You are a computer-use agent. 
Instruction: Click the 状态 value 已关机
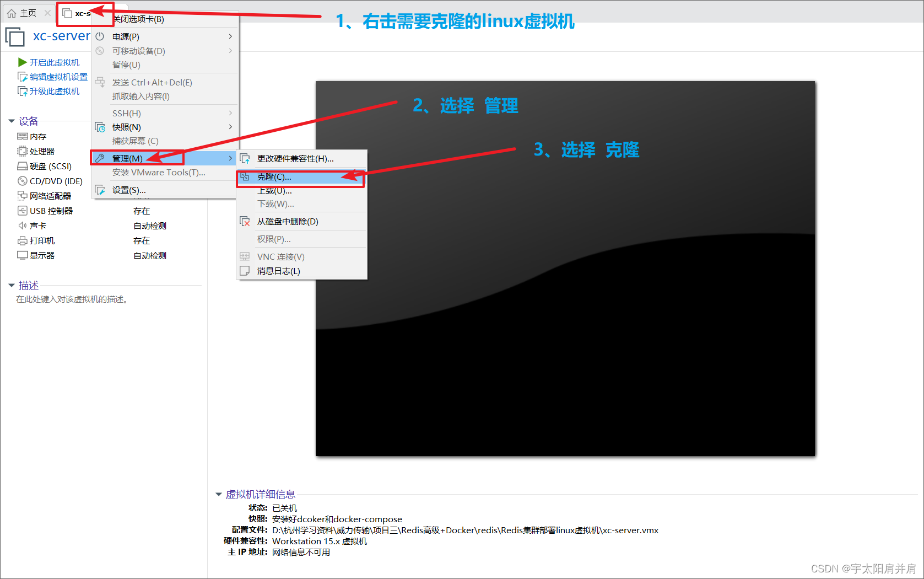coord(284,508)
